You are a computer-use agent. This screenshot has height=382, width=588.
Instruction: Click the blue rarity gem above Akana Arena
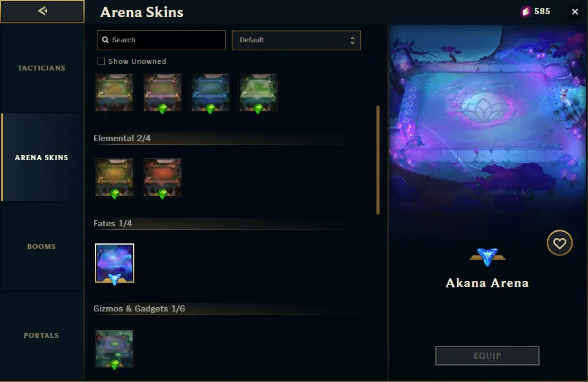[x=487, y=257]
